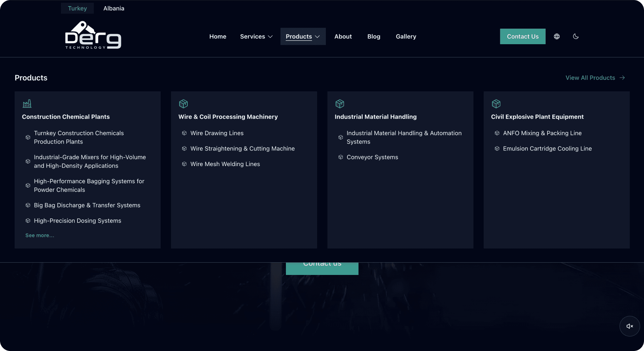This screenshot has height=351, width=644.
Task: Unmute audio via the speaker icon
Action: (630, 326)
